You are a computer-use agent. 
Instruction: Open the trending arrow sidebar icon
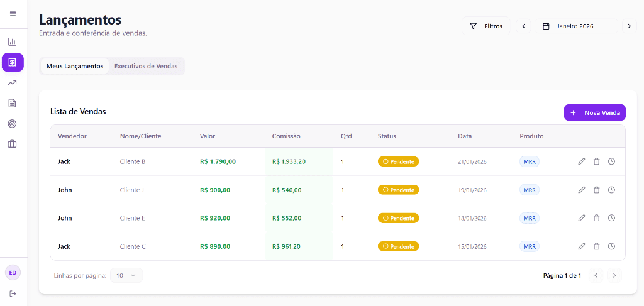(x=12, y=83)
